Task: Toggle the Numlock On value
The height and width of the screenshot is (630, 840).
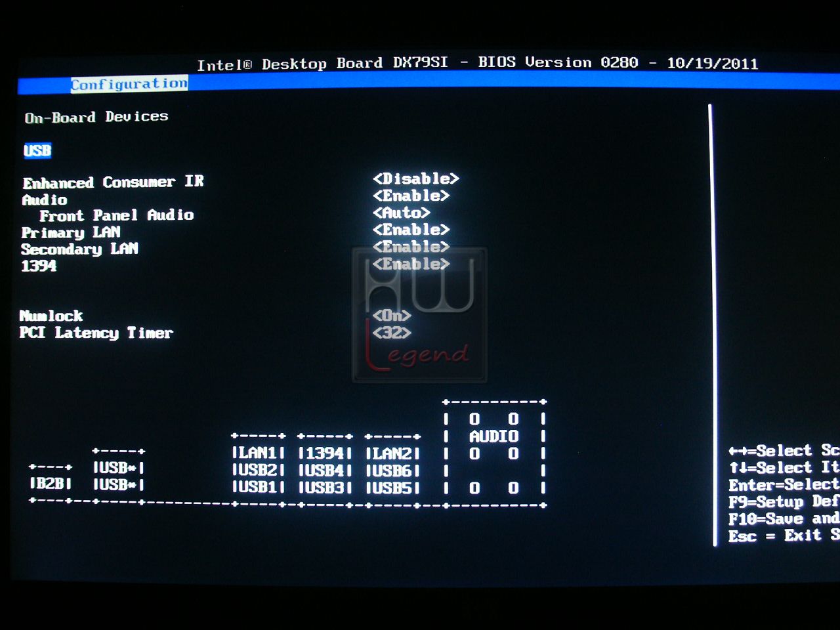Action: [392, 316]
